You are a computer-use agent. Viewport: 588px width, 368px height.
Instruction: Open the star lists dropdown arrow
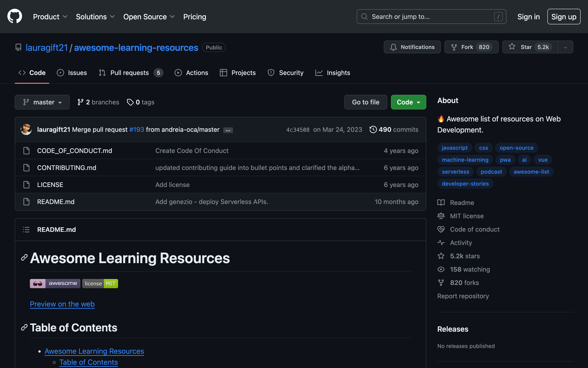click(x=565, y=47)
